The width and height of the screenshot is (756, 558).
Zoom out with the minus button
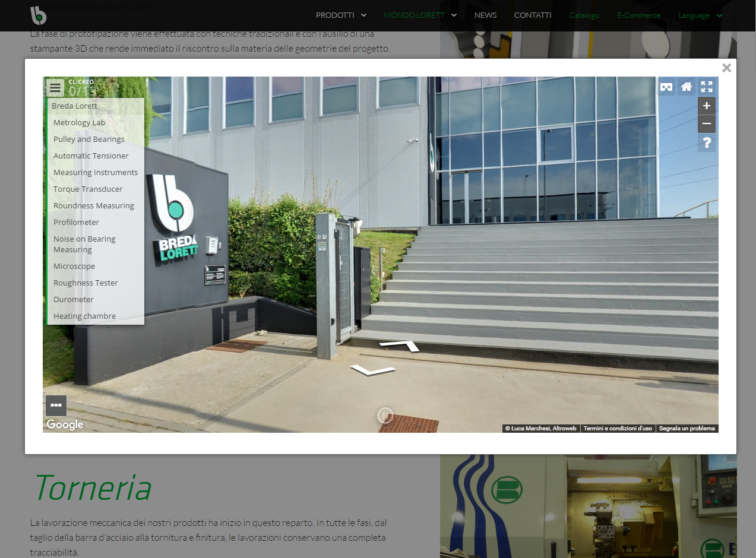(707, 124)
